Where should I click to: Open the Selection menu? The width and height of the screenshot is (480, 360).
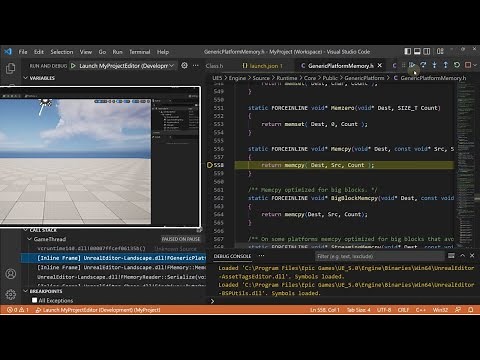pyautogui.click(x=62, y=52)
